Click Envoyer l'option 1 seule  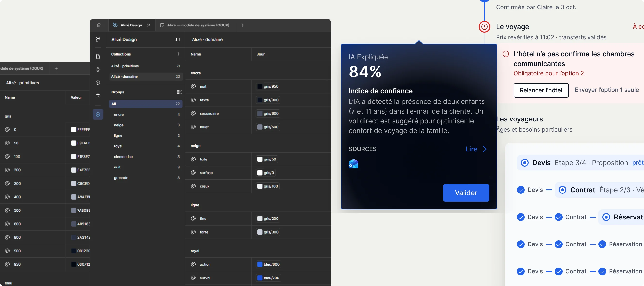tap(606, 90)
